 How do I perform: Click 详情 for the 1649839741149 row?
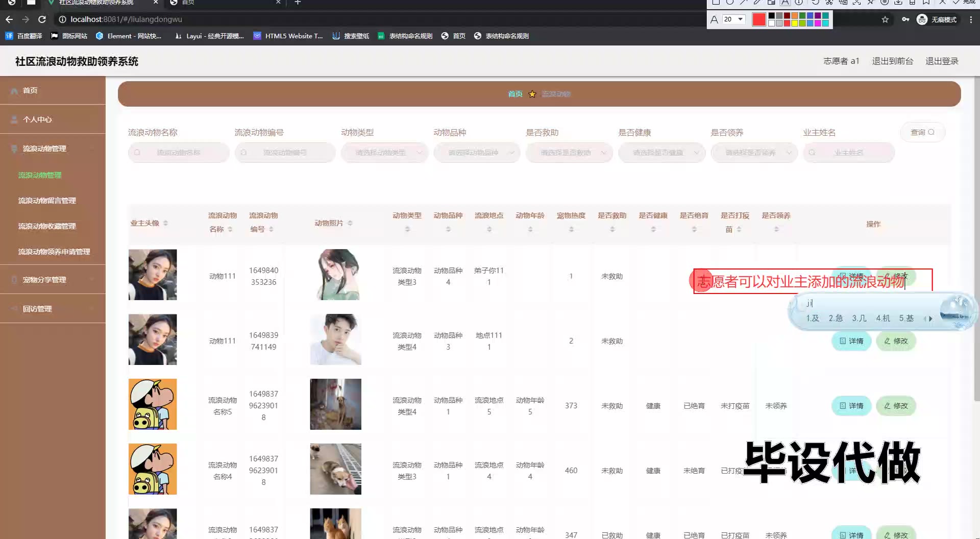(x=851, y=341)
